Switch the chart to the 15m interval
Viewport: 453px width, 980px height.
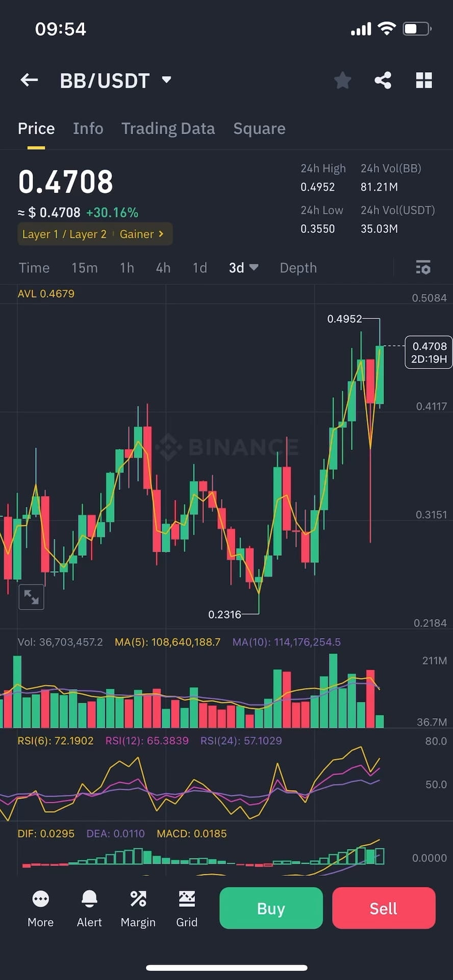point(85,267)
